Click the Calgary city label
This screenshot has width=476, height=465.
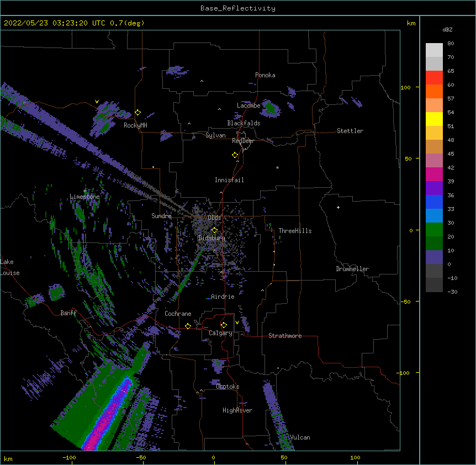pyautogui.click(x=220, y=333)
